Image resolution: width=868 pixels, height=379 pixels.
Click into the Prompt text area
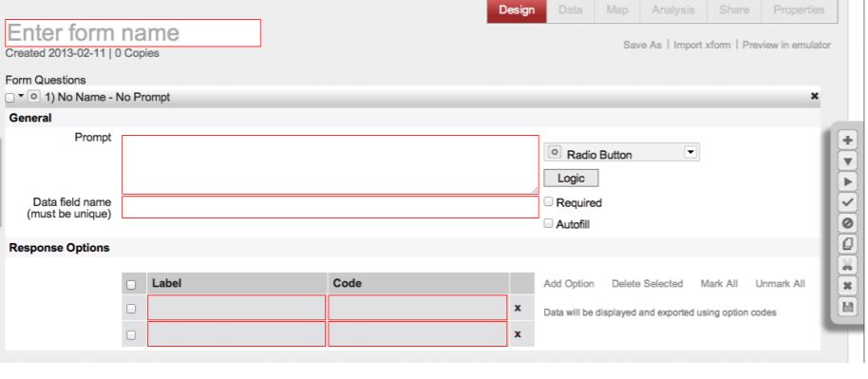(x=330, y=164)
